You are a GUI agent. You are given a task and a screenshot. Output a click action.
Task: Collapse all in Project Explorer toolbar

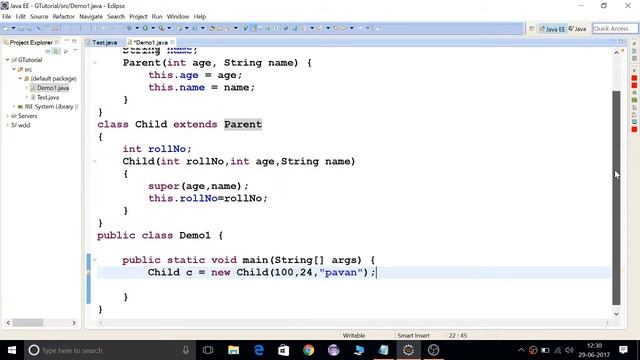click(48, 51)
